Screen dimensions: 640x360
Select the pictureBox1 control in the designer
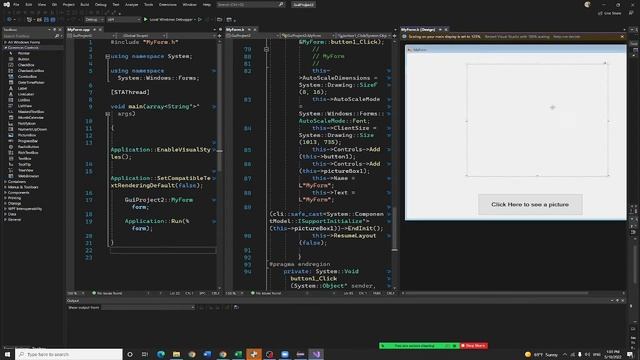[x=538, y=120]
